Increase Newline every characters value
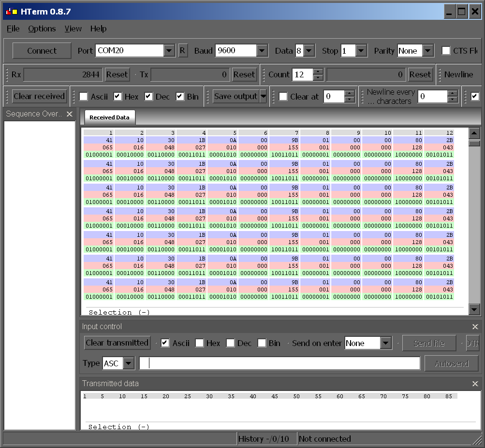Viewport: 485px width, 448px height. point(453,93)
